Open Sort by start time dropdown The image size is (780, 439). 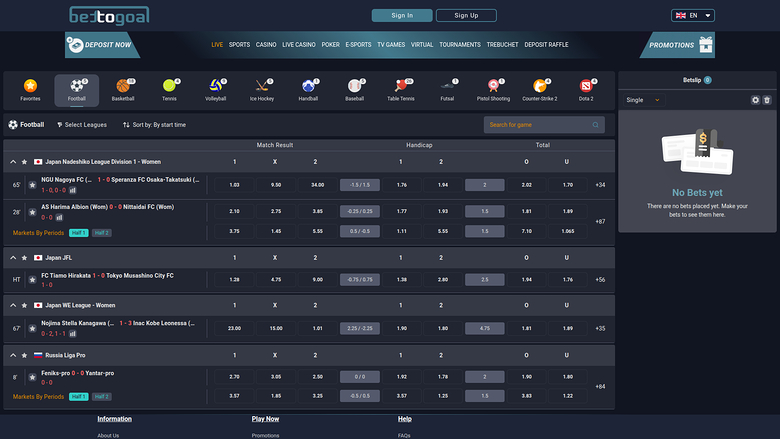(155, 125)
